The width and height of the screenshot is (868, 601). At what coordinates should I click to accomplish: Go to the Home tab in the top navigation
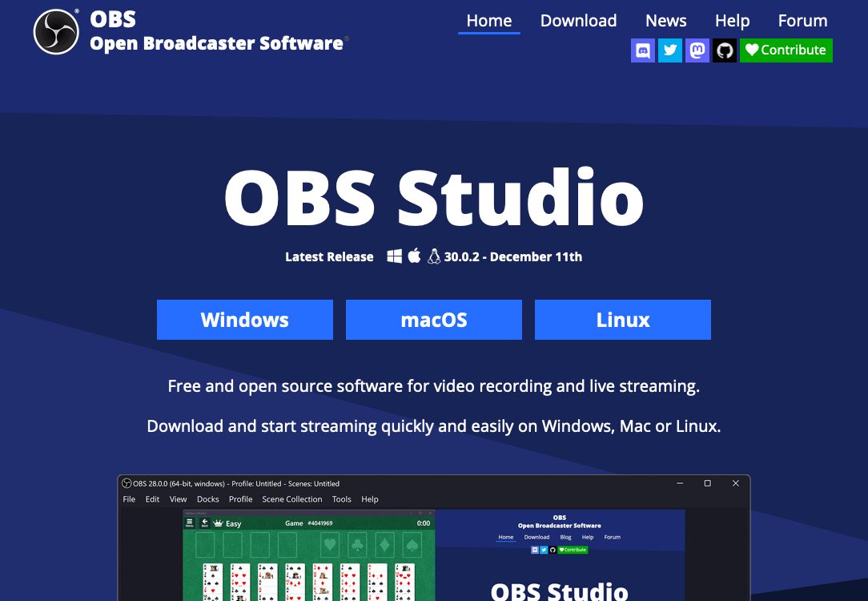point(488,21)
